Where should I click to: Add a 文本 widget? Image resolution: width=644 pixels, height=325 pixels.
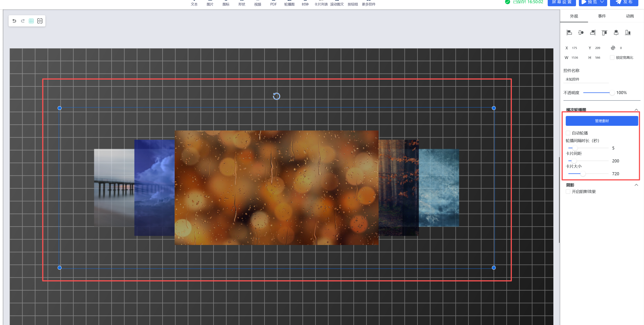pyautogui.click(x=194, y=3)
